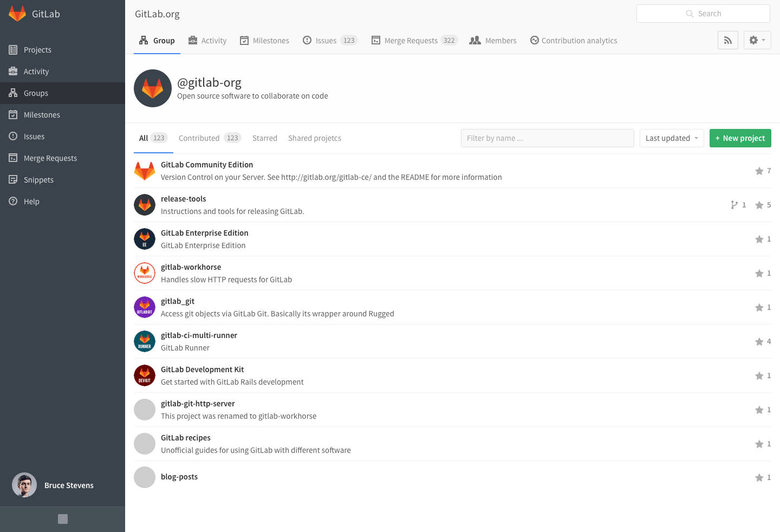Viewport: 780px width, 532px height.
Task: Open the release-tools project
Action: point(184,199)
